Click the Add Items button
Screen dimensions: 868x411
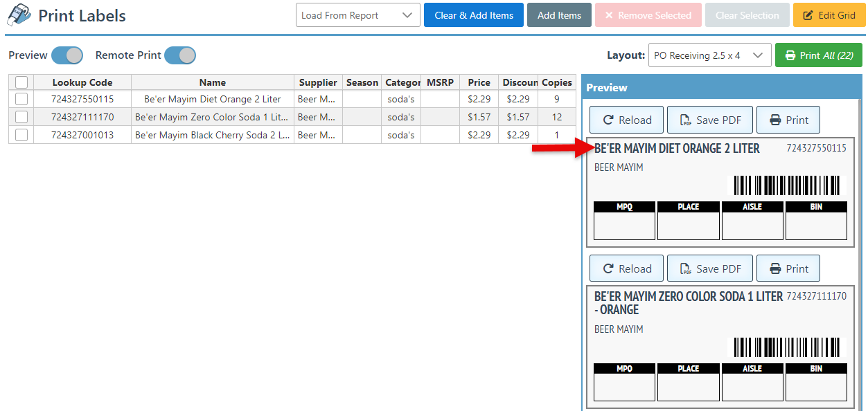pyautogui.click(x=559, y=15)
